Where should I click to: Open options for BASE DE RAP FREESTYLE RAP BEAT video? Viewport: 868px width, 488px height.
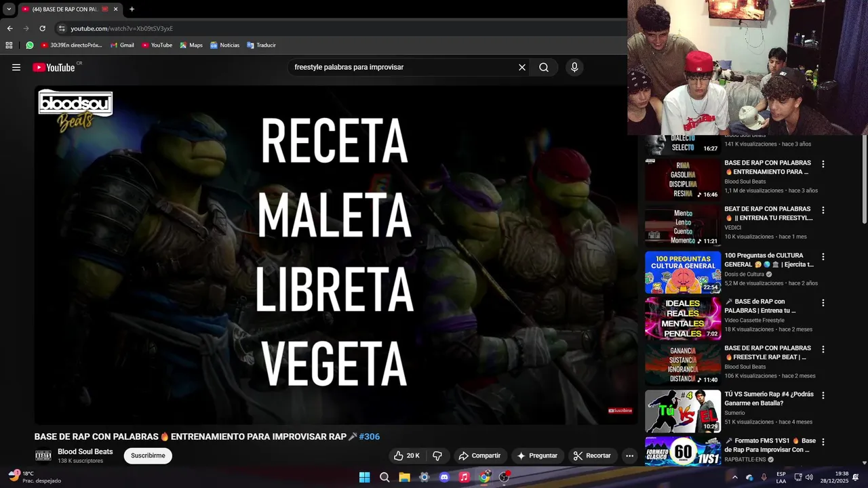pos(823,349)
